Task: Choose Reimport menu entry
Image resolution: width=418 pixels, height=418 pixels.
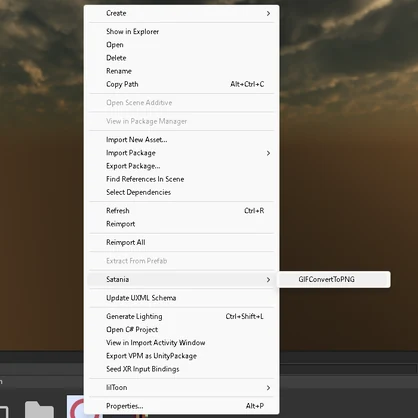Action: [x=181, y=224]
